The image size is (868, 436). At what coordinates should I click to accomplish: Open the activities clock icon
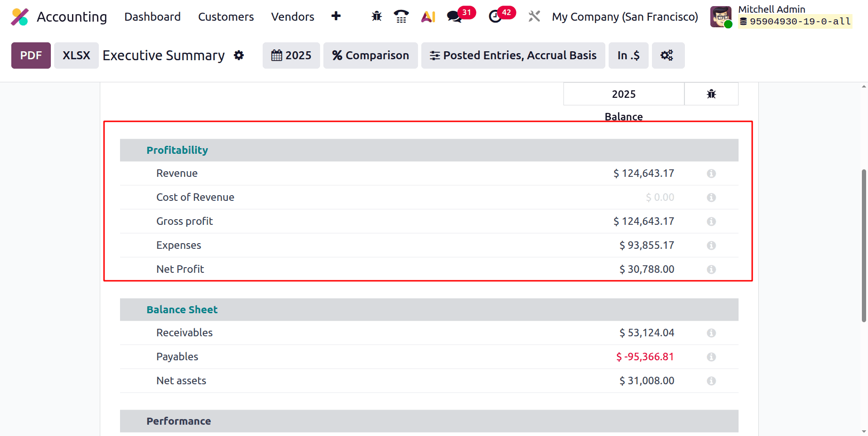click(x=495, y=16)
